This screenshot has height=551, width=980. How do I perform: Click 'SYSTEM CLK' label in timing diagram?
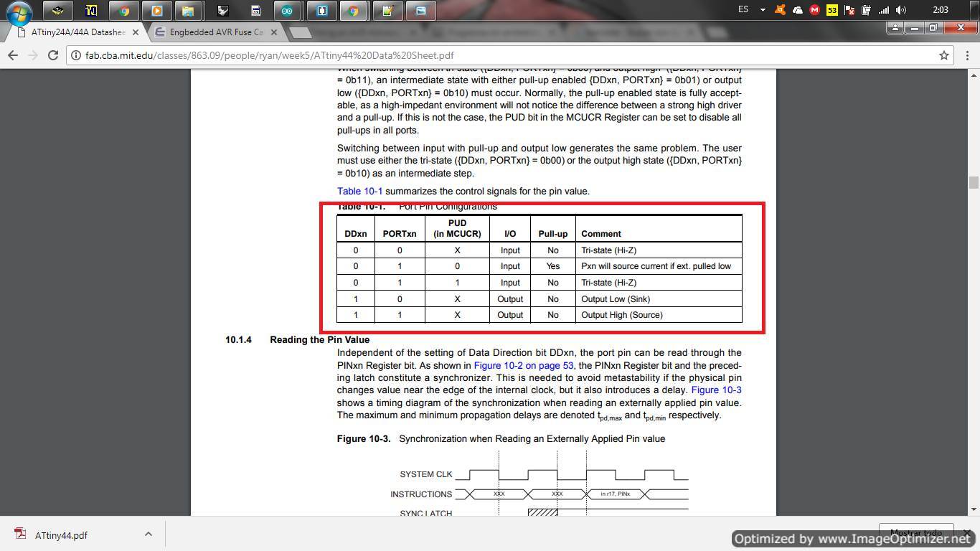point(426,474)
